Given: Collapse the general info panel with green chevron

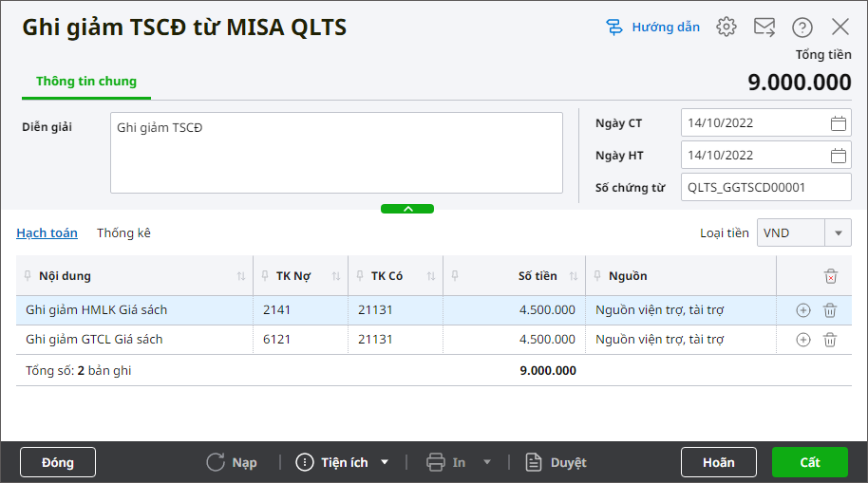Looking at the screenshot, I should 406,209.
